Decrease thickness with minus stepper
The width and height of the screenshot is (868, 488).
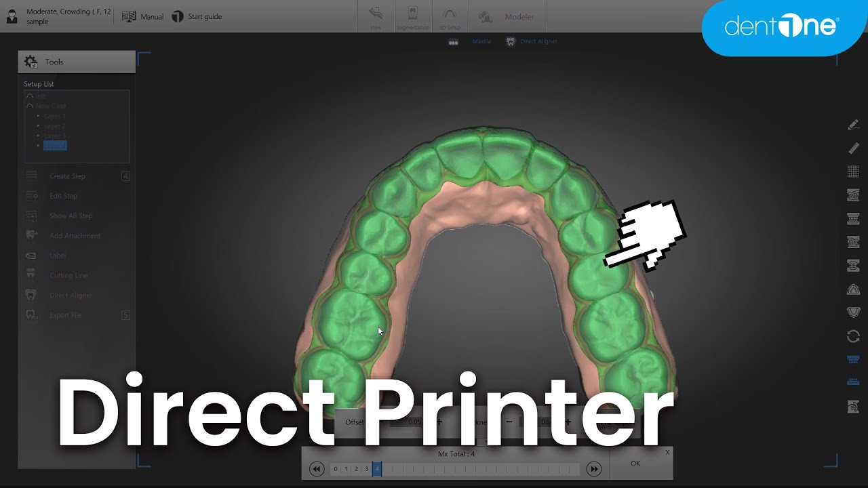point(509,422)
